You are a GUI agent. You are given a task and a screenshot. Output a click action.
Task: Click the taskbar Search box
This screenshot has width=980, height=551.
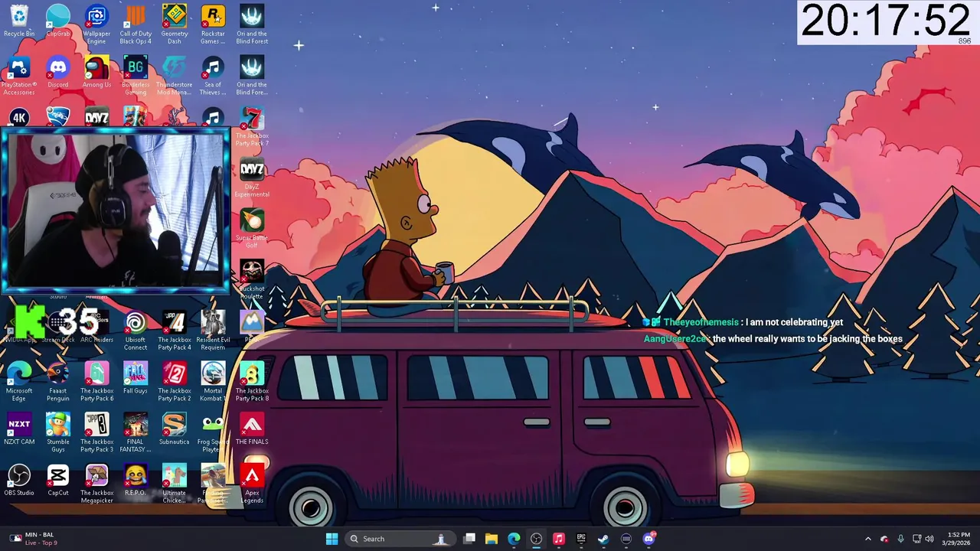399,539
